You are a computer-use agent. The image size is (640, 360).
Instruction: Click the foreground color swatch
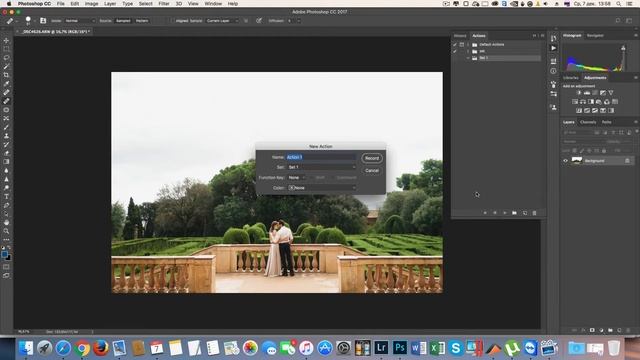click(5, 254)
